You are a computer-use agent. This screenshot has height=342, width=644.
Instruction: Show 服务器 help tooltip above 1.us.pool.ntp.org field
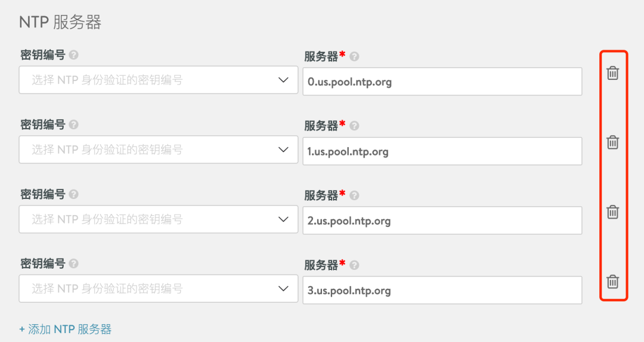pos(354,126)
